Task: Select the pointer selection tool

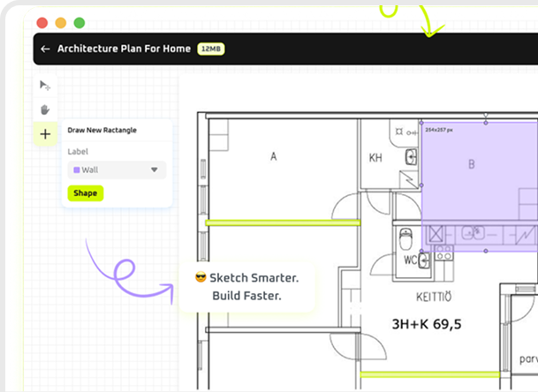Action: click(x=45, y=86)
